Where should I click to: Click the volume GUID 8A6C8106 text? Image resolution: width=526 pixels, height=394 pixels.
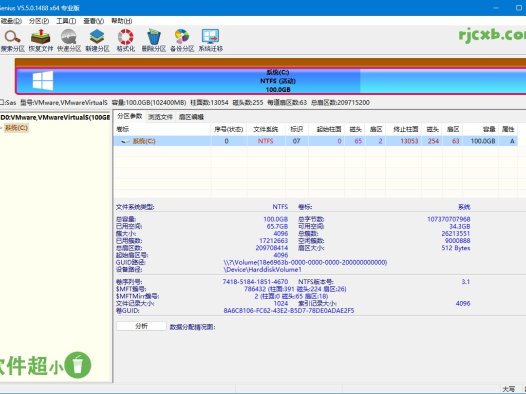(289, 311)
